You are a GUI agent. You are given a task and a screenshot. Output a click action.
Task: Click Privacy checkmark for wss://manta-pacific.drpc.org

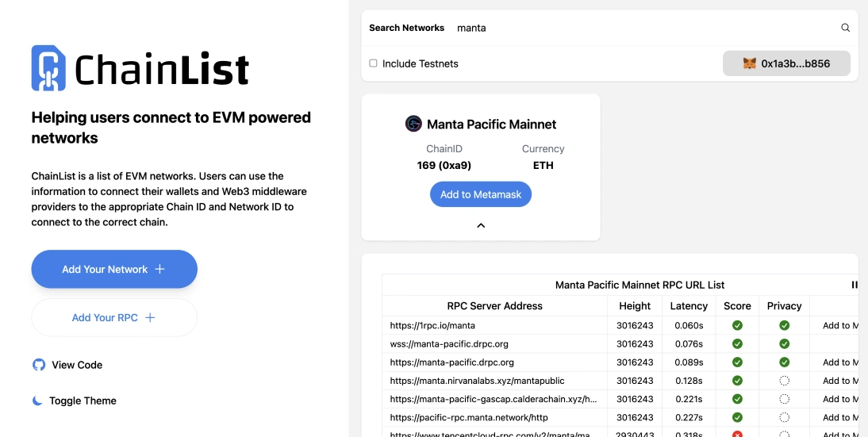(x=785, y=343)
